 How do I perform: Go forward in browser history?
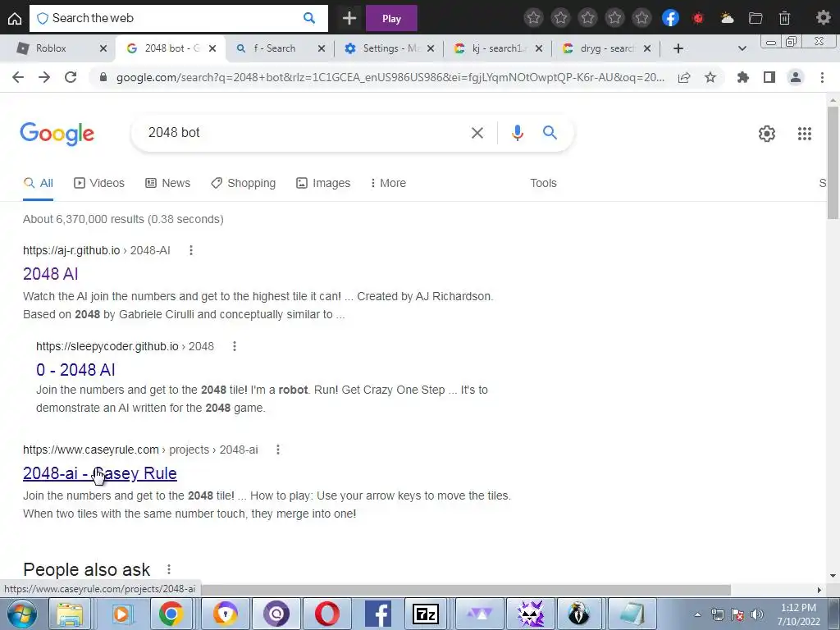44,77
